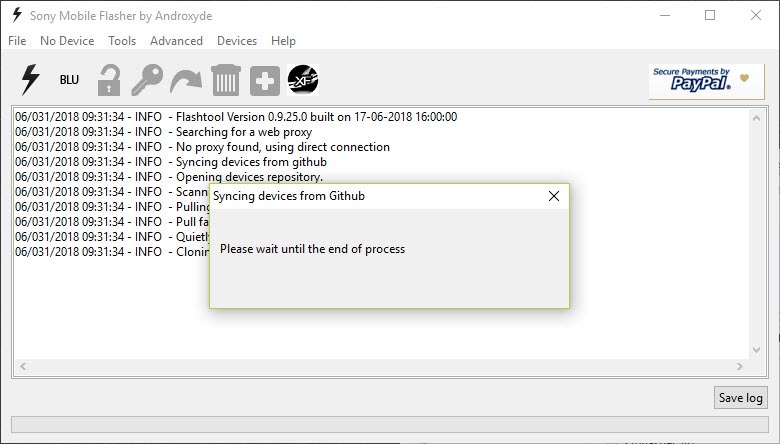Click the Opening devices repository log line

click(169, 177)
